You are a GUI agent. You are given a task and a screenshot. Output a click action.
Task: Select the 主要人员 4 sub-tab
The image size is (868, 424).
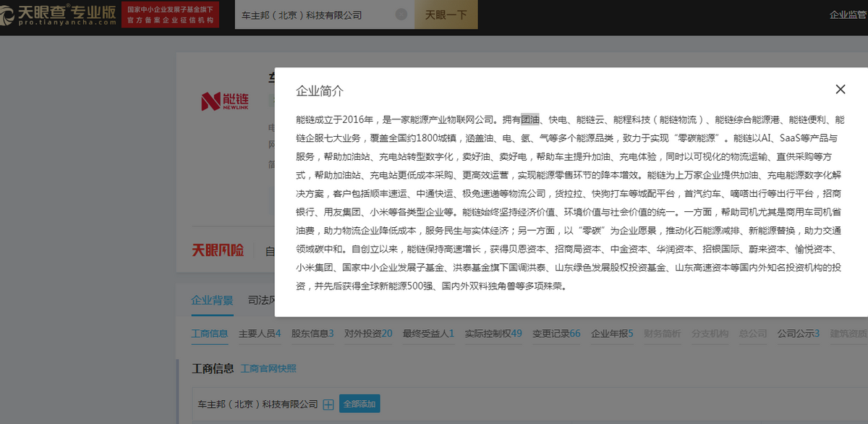(260, 334)
